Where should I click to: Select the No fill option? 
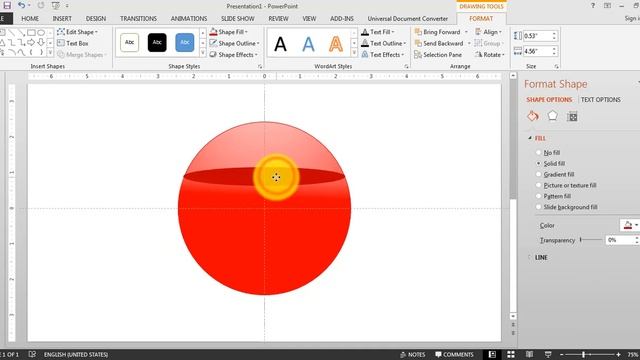pos(548,153)
